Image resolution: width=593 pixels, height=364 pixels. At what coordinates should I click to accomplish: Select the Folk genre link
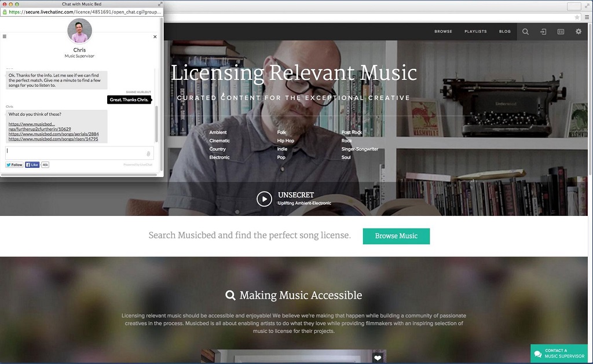[281, 133]
